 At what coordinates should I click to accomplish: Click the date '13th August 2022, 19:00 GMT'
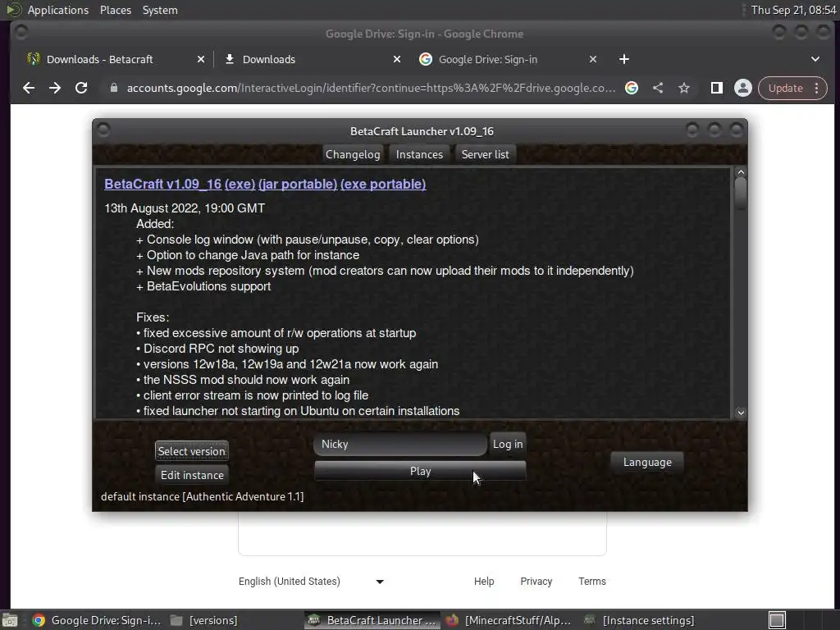point(185,208)
